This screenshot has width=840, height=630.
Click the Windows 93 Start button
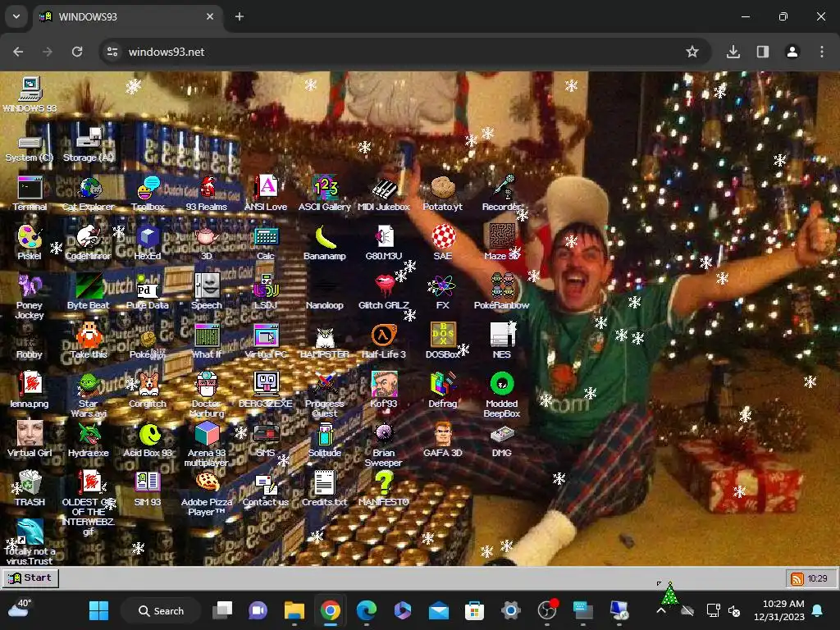30,578
